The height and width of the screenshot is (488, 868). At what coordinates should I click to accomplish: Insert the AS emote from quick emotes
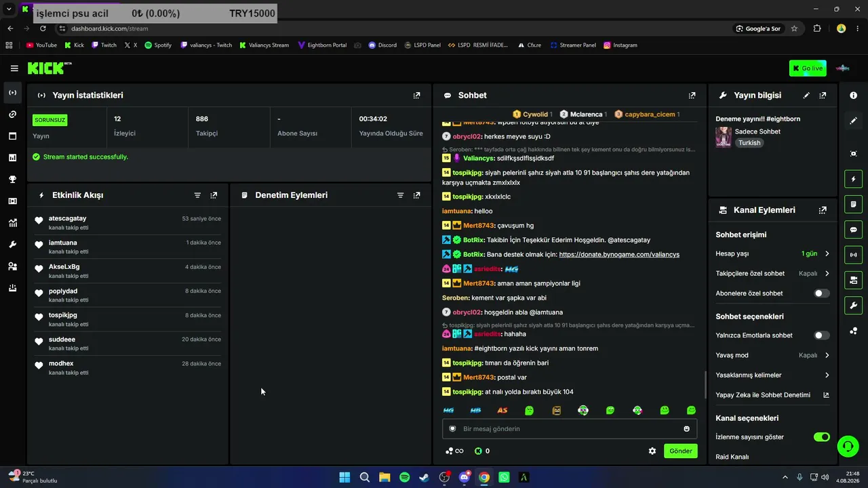click(x=502, y=410)
